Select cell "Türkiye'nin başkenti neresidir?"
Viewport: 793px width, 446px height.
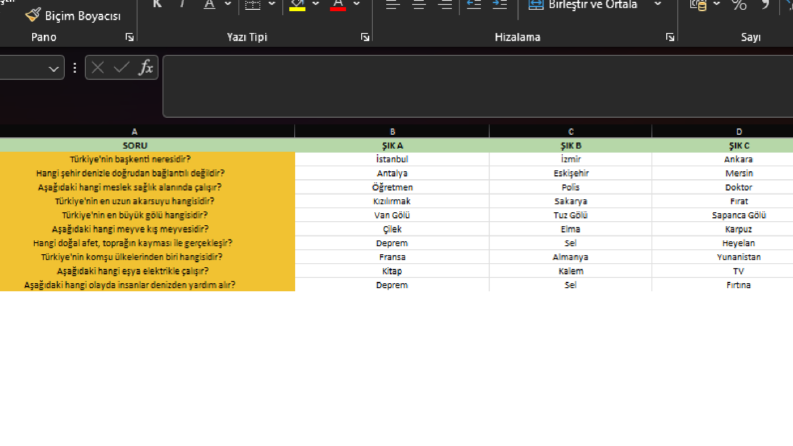(147, 159)
